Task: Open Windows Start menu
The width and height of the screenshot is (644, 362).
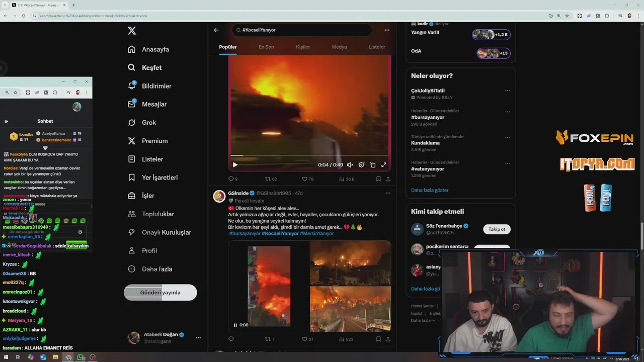Action: [x=6, y=357]
